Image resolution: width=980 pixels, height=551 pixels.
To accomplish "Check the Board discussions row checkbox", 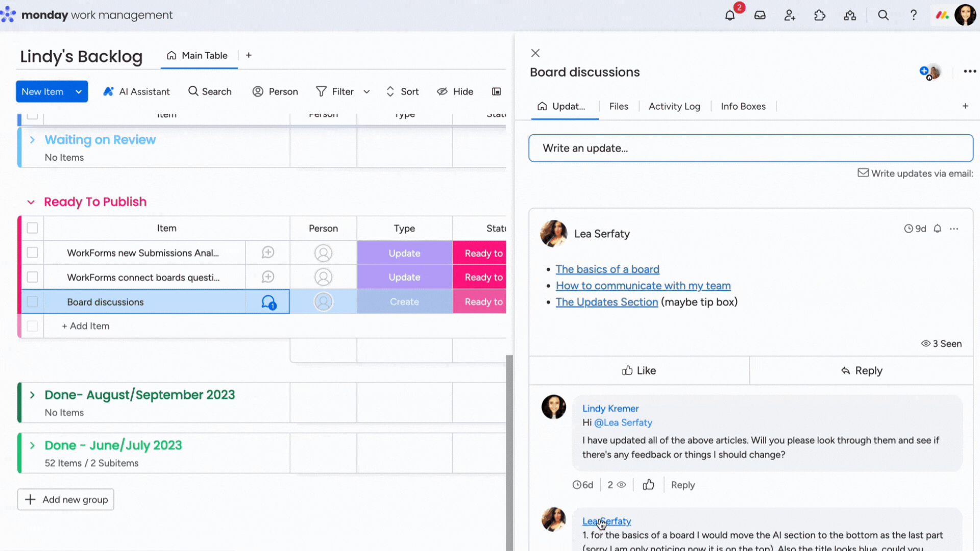I will pos(32,302).
